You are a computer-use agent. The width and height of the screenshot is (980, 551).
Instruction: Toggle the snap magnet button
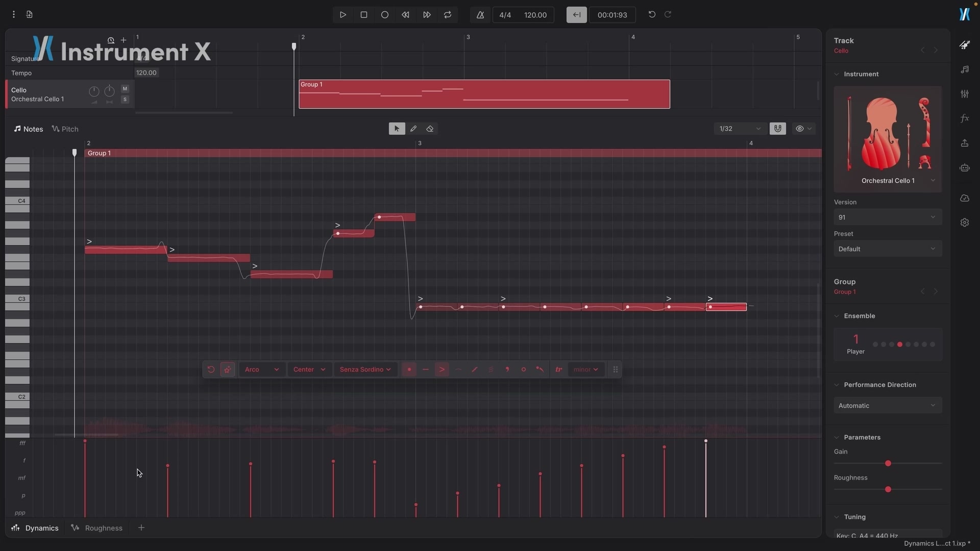click(777, 129)
